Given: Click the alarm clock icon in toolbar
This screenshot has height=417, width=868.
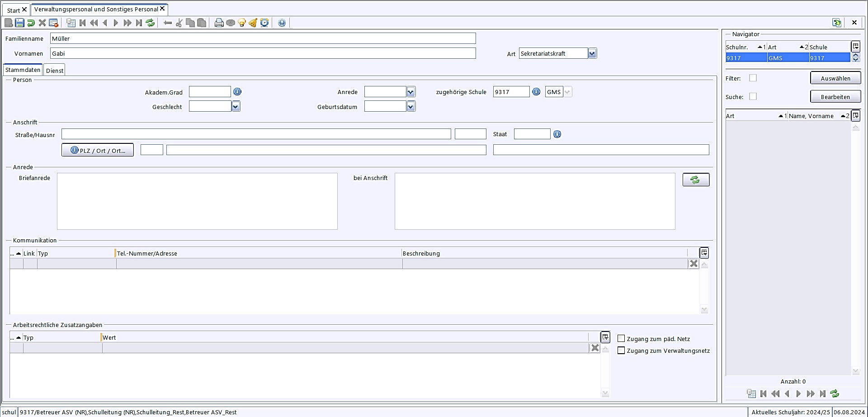Looking at the screenshot, I should coord(264,23).
